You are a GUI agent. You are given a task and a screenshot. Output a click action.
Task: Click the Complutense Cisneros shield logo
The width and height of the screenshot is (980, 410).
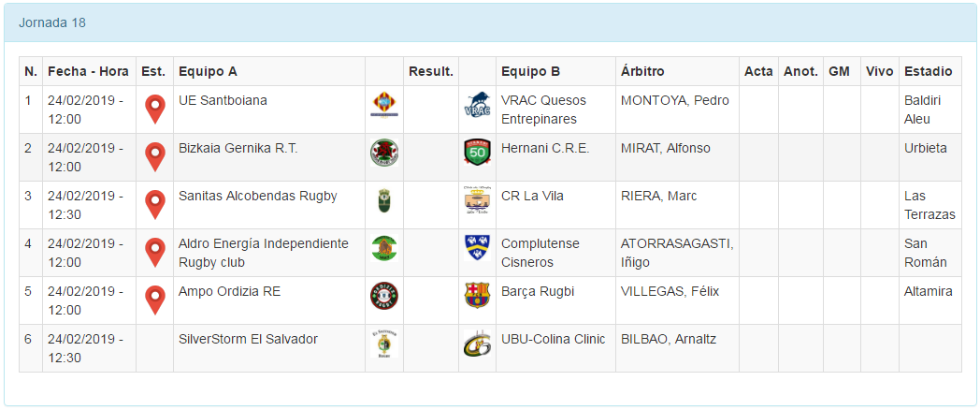[477, 248]
